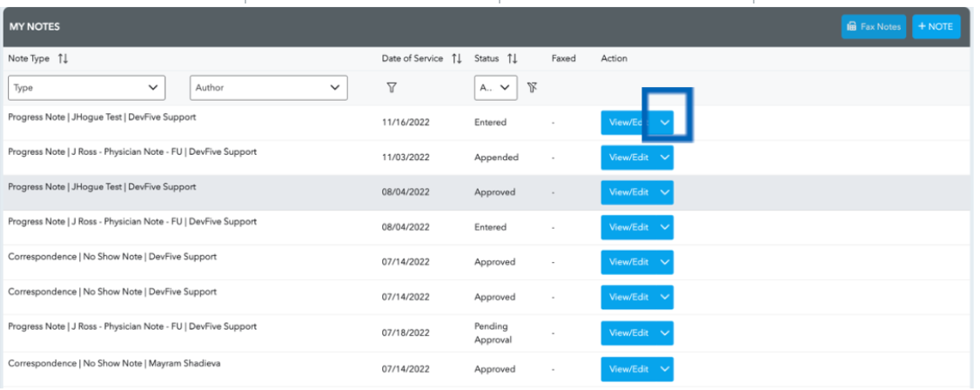Sort notes by the Status column
Viewport: 980px width, 390px height.
point(513,58)
